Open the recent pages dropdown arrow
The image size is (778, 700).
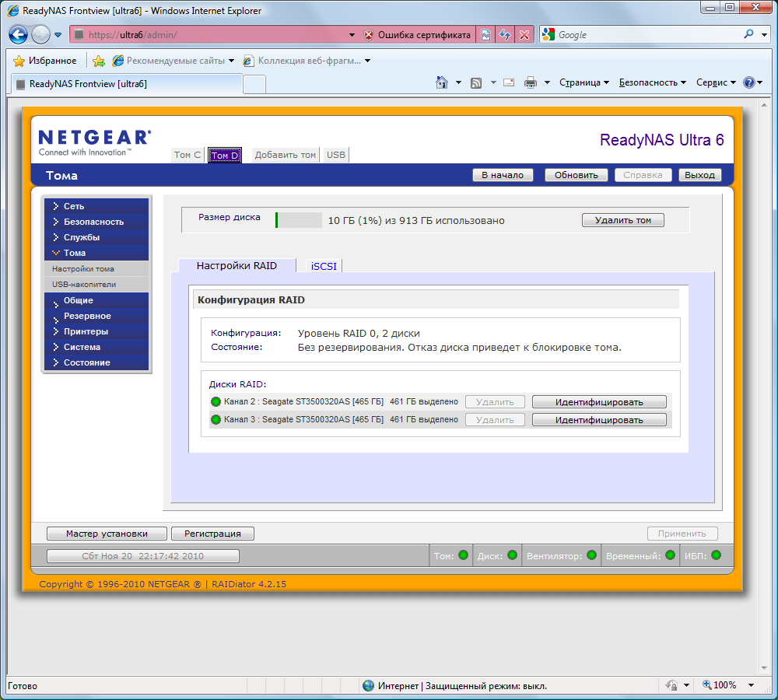pos(58,35)
